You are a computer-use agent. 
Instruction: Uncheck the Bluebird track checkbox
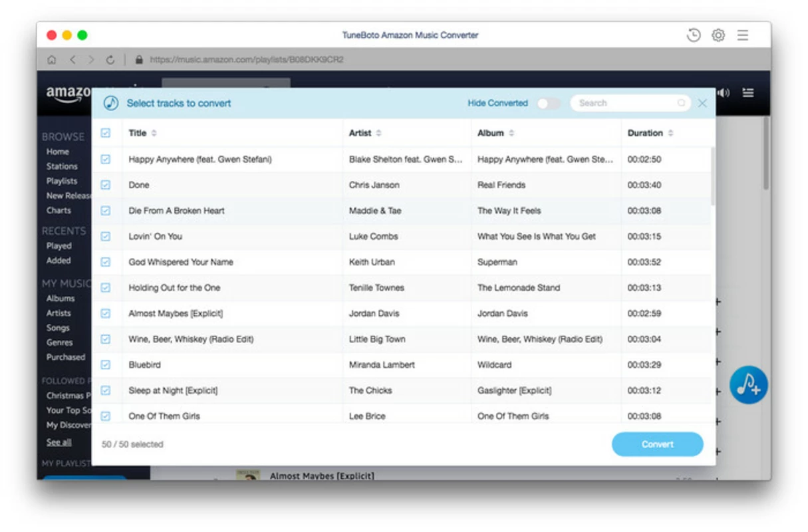[x=106, y=365]
